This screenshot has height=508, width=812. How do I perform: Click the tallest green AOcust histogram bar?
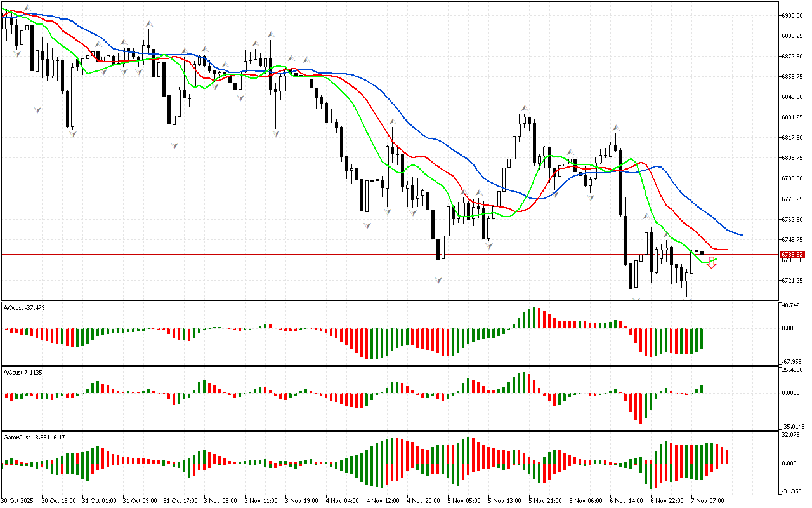click(534, 317)
